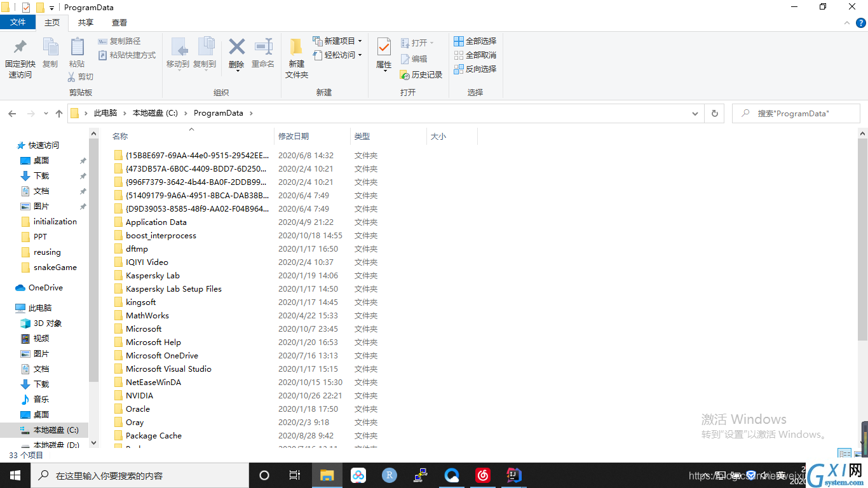The image size is (868, 488).
Task: Open the 属性 properties icon
Action: 384,46
